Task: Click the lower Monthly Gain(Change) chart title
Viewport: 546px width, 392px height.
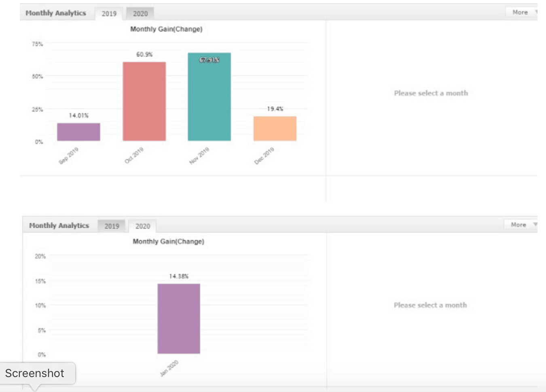Action: pyautogui.click(x=168, y=241)
